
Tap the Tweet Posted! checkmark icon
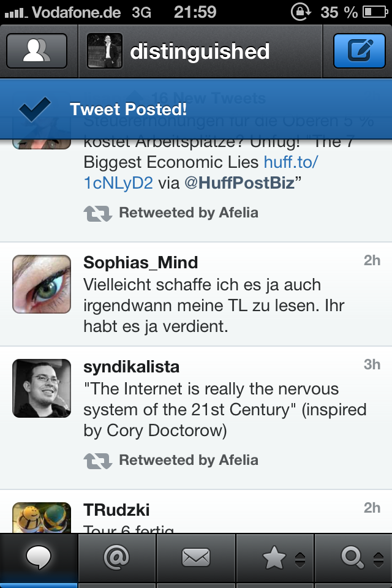click(34, 110)
